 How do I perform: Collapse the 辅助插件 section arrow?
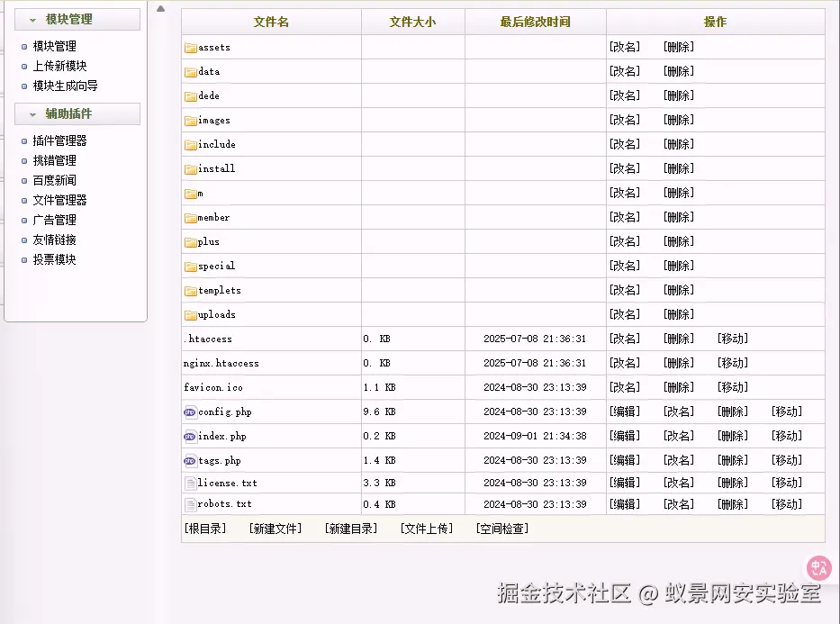(32, 114)
